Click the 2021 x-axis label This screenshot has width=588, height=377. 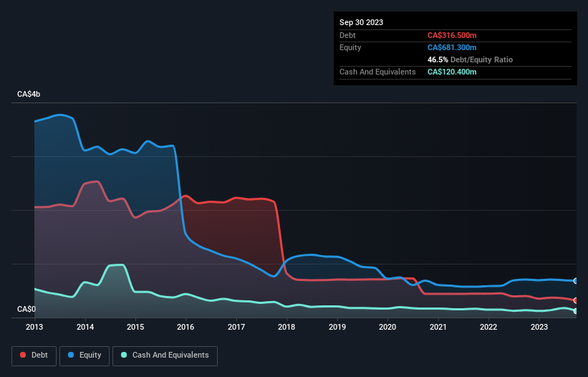click(x=438, y=327)
